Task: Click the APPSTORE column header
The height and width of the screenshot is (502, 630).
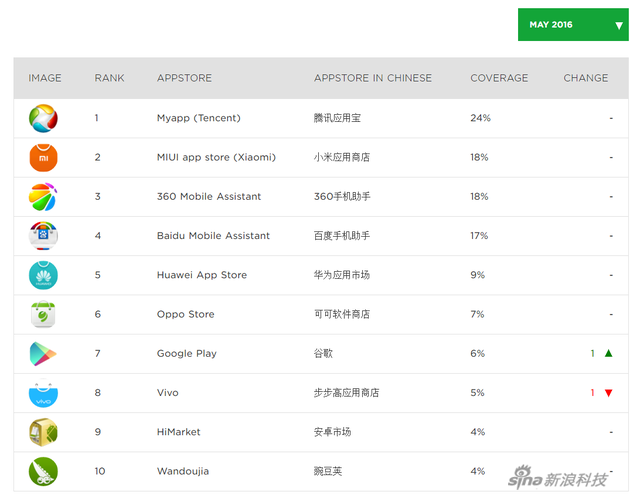Action: pos(184,78)
